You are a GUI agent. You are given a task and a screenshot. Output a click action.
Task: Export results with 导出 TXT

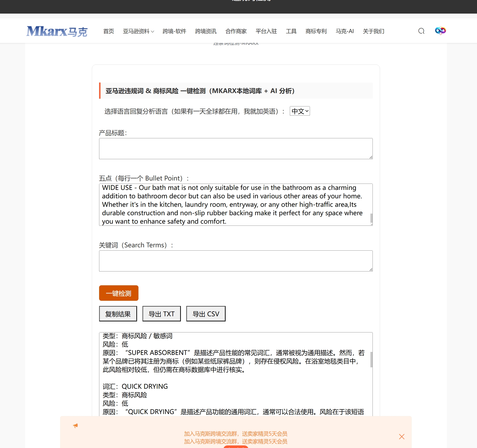point(161,313)
